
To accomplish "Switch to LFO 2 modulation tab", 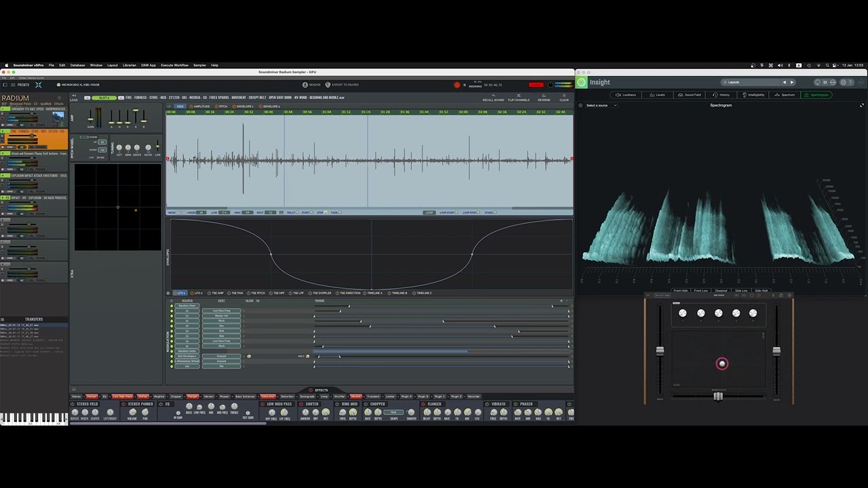I will [197, 293].
